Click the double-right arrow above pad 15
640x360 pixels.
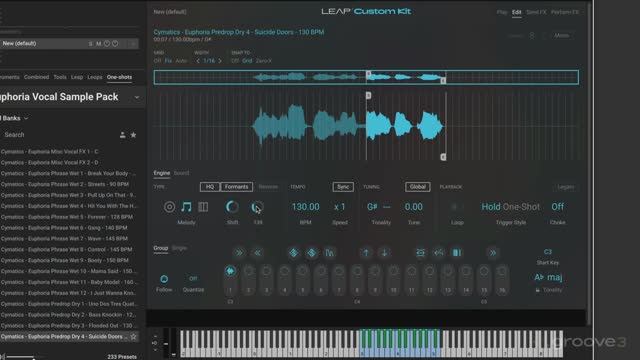(493, 253)
